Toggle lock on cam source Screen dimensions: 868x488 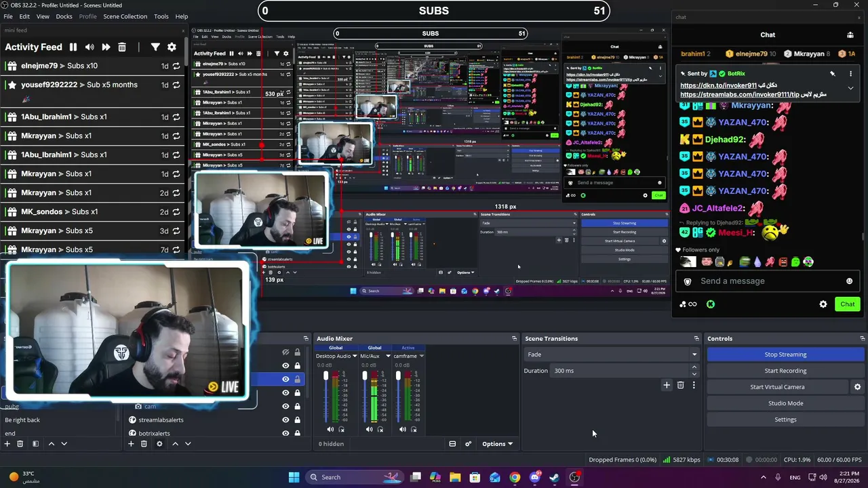click(x=297, y=406)
